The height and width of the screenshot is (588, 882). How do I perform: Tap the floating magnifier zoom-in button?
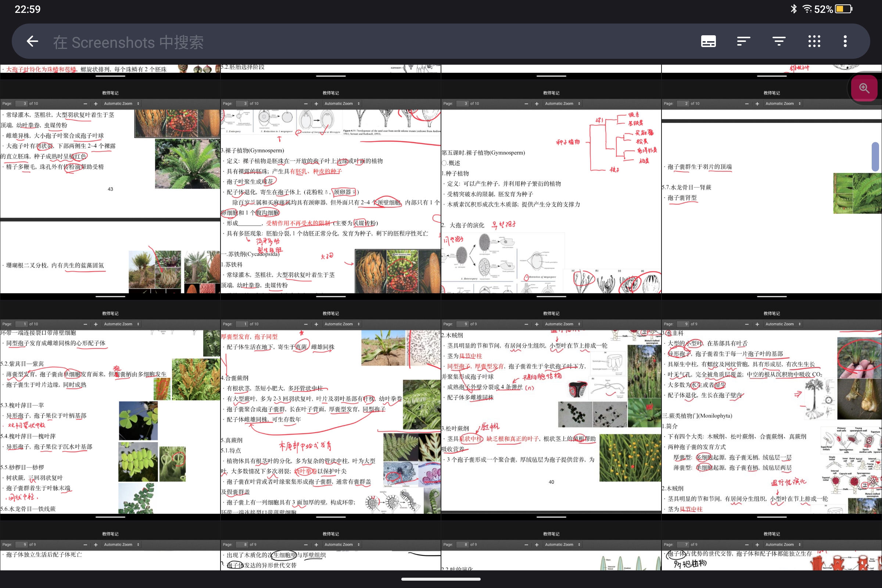tap(864, 88)
